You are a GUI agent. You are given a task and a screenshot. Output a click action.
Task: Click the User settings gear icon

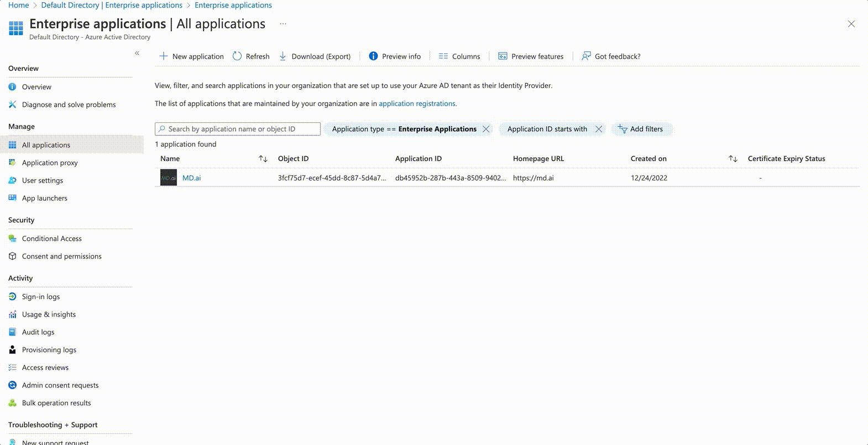(12, 180)
